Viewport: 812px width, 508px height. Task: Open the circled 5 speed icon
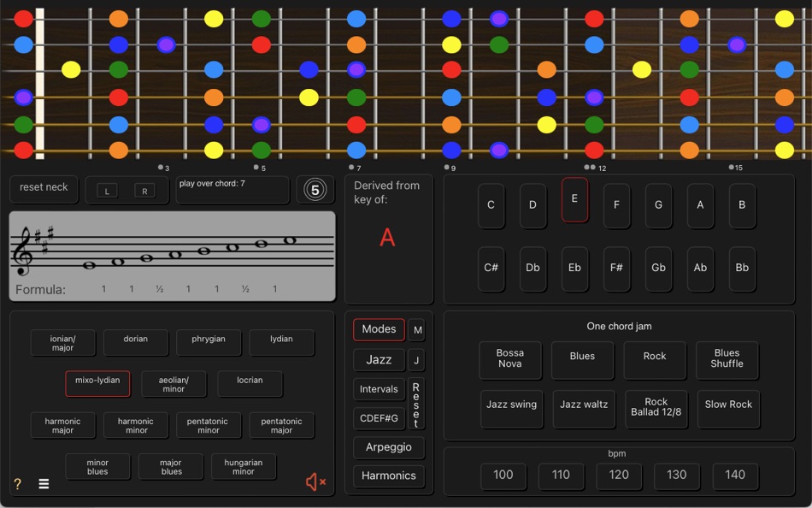tap(315, 189)
